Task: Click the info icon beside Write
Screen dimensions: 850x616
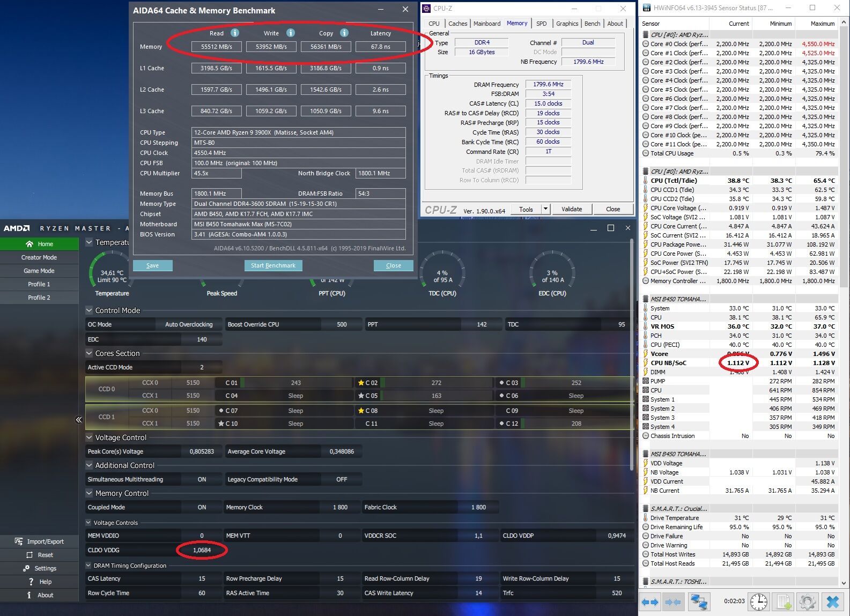Action: coord(291,33)
